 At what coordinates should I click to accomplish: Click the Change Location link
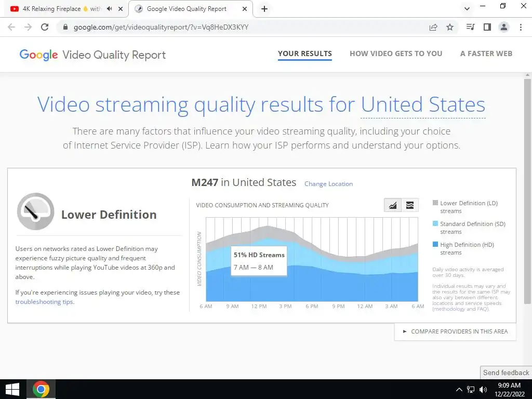pos(328,184)
